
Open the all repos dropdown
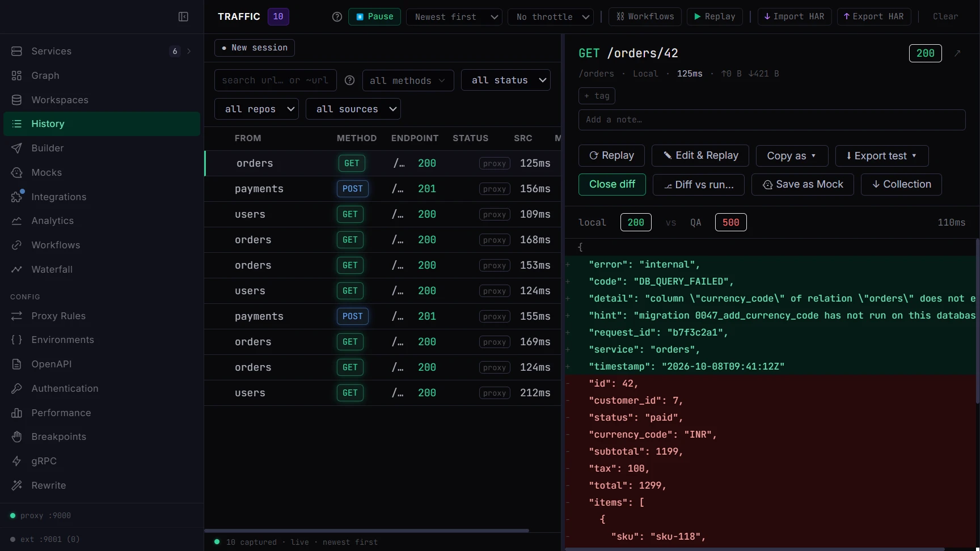click(256, 109)
